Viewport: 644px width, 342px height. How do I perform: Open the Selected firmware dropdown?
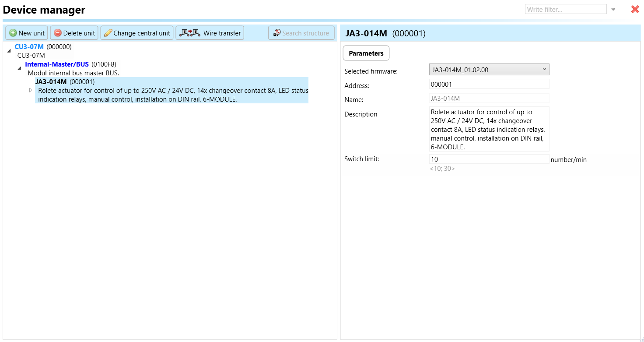point(489,70)
